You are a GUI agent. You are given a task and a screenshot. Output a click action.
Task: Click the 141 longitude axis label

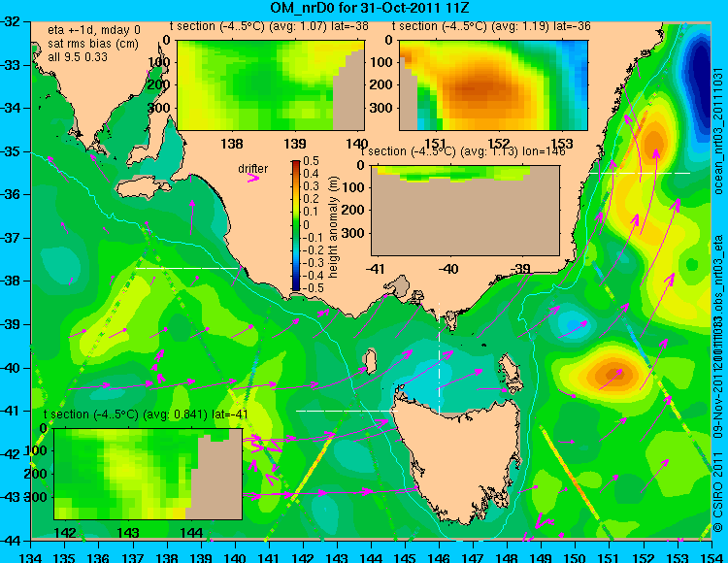coord(269,557)
